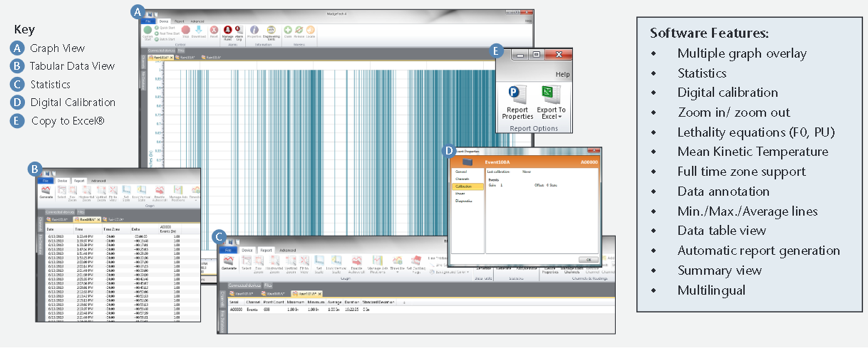
Task: Click the Engineering Units icon
Action: point(272,31)
